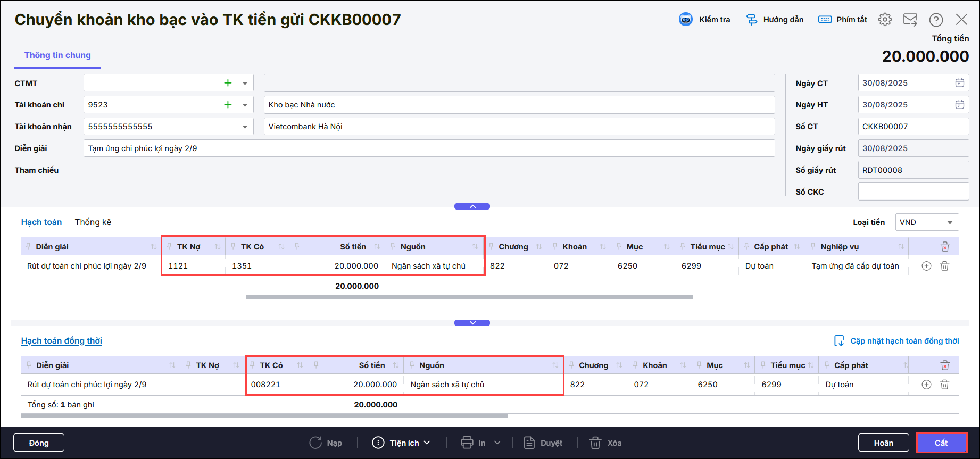Screen dimensions: 980x459
Task: Open the Tài khoản nhận dropdown
Action: point(245,127)
